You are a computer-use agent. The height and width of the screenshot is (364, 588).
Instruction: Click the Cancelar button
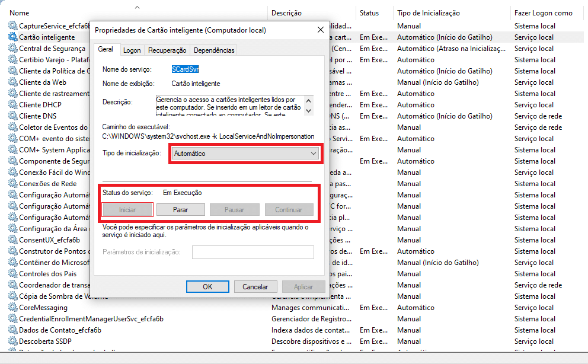pyautogui.click(x=255, y=286)
